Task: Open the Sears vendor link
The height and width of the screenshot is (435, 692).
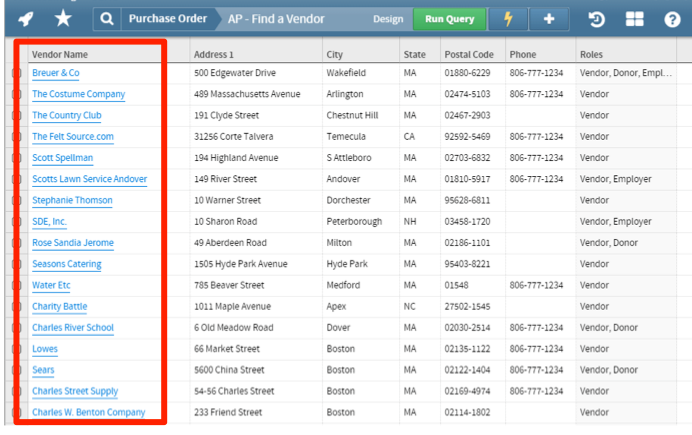Action: click(43, 370)
